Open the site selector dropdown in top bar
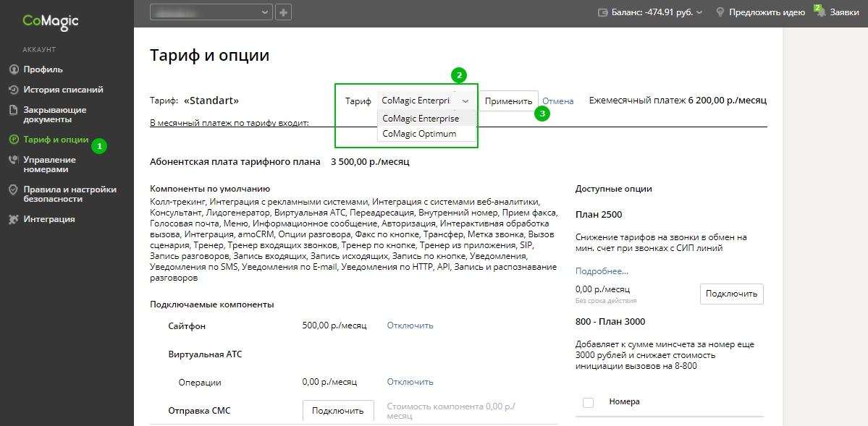Screen dimensions: 868x426 (211, 12)
